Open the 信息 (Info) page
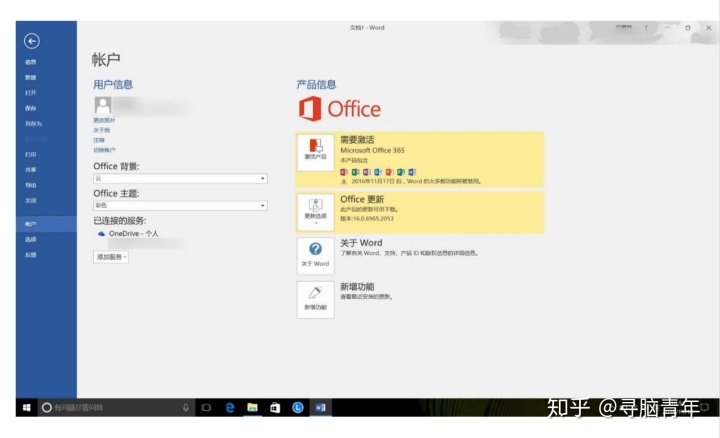The image size is (720, 438). point(31,62)
